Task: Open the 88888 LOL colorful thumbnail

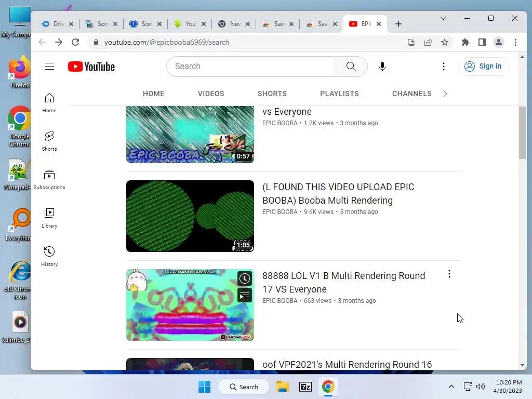Action: coord(190,305)
